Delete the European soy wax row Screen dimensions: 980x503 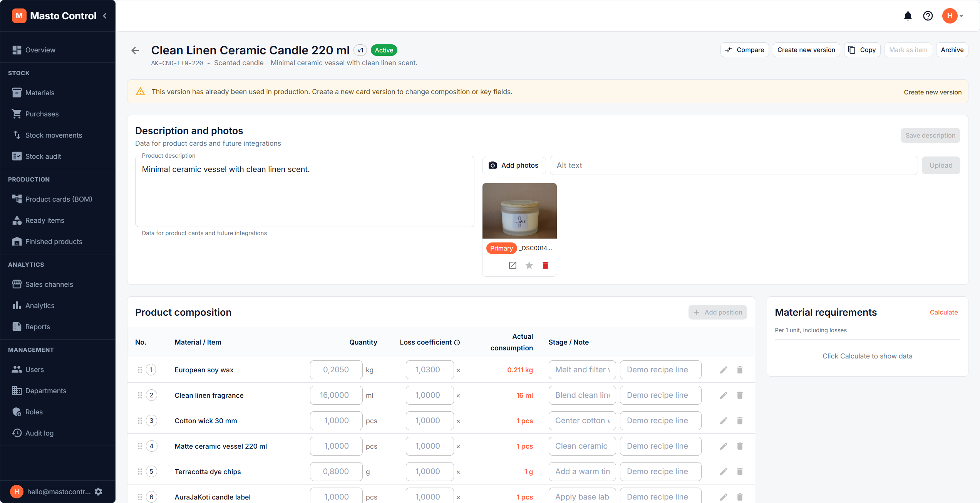740,370
